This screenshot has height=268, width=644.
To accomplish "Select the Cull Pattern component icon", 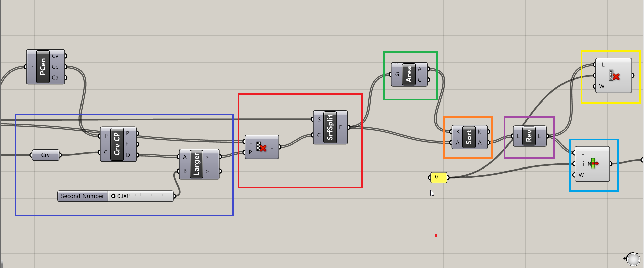I will pos(261,147).
